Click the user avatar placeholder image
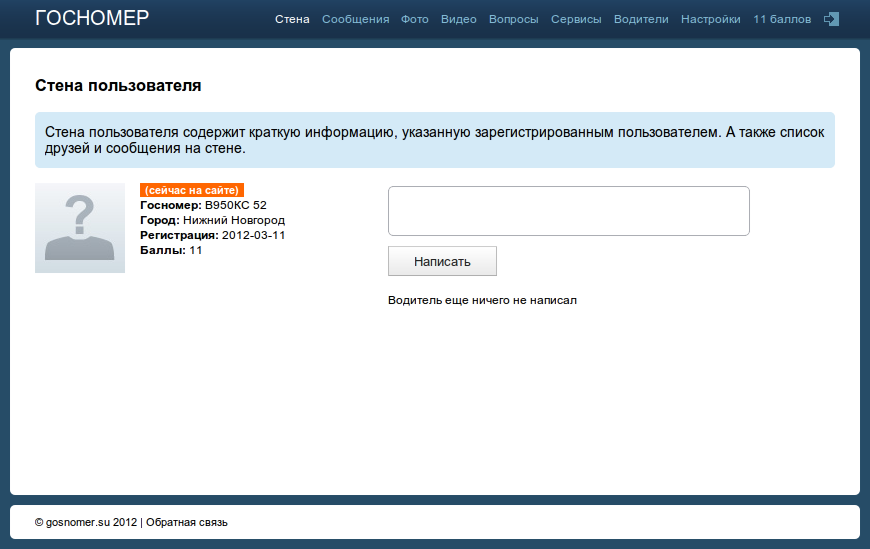 click(80, 228)
